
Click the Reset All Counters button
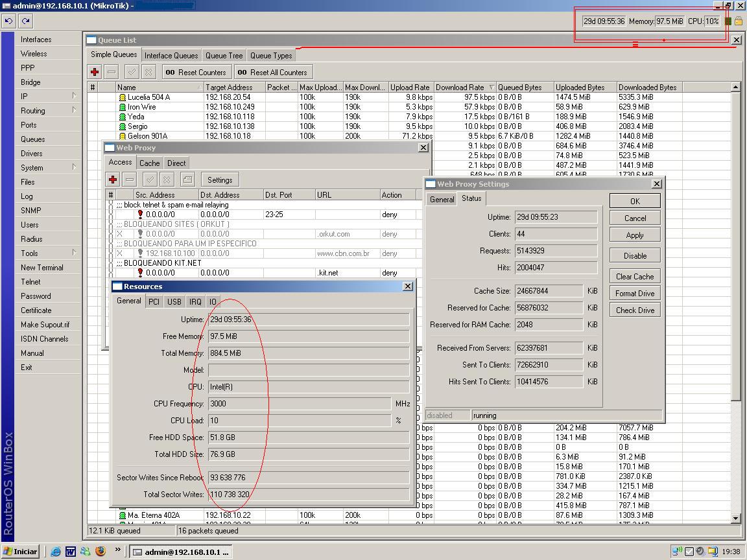tap(272, 72)
